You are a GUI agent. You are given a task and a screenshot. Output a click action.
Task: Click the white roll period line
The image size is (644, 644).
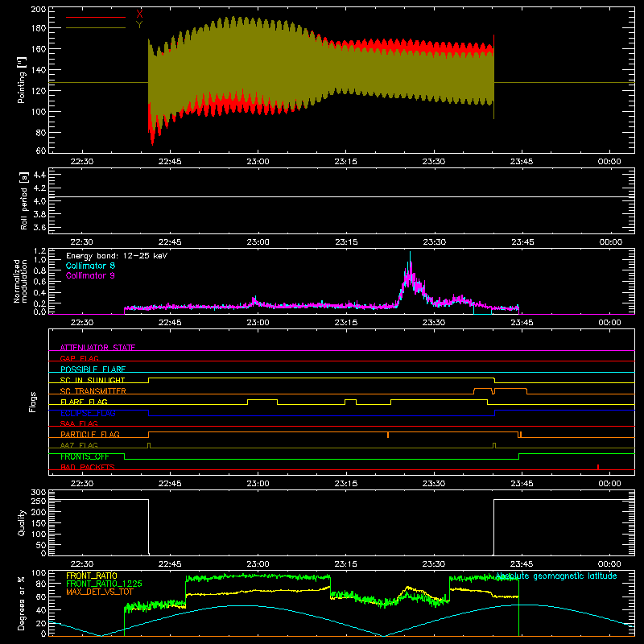tap(341, 196)
